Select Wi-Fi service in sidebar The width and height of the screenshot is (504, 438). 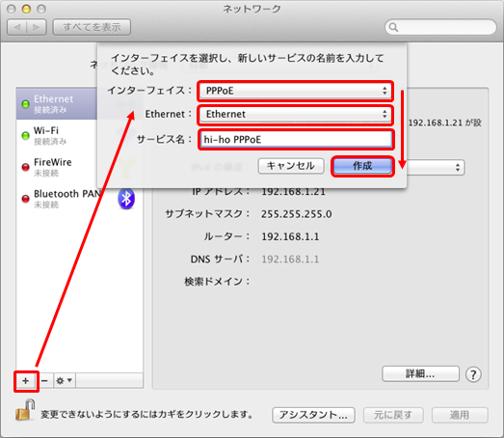[x=57, y=135]
